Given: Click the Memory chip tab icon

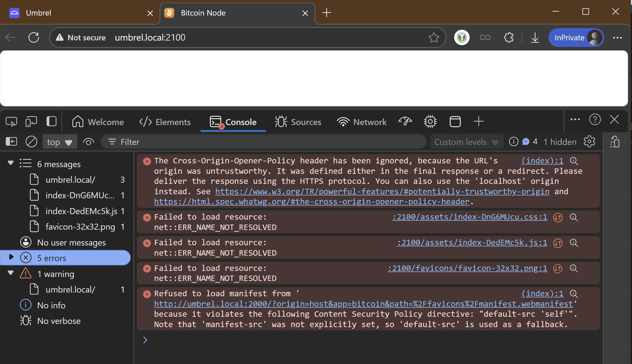Looking at the screenshot, I should click(x=430, y=122).
